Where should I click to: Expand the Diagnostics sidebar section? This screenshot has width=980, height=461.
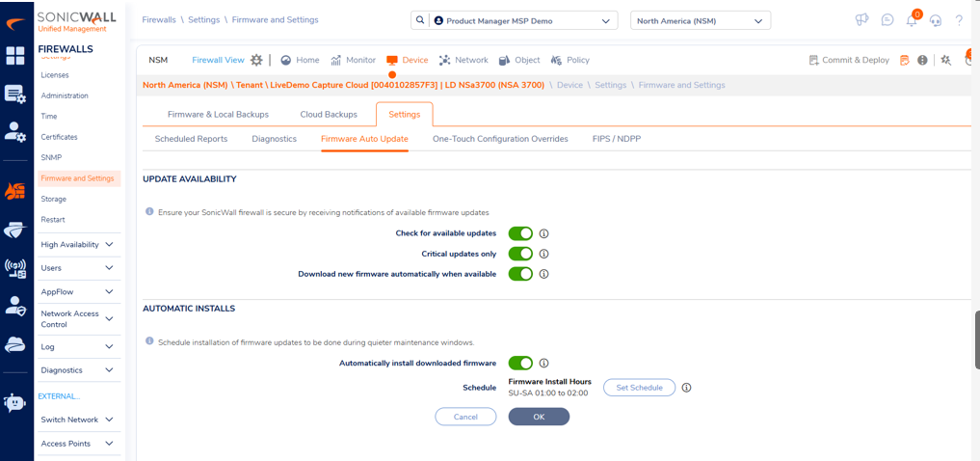click(x=77, y=370)
